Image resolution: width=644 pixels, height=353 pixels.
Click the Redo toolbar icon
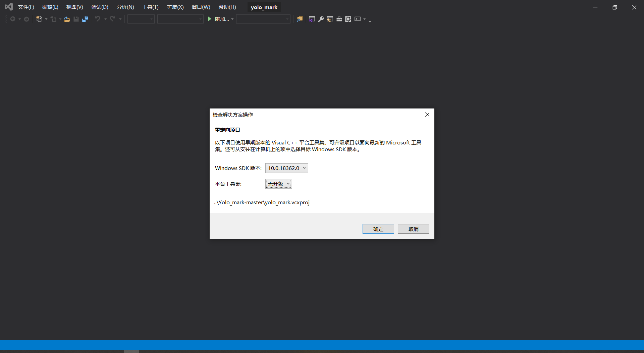point(113,19)
